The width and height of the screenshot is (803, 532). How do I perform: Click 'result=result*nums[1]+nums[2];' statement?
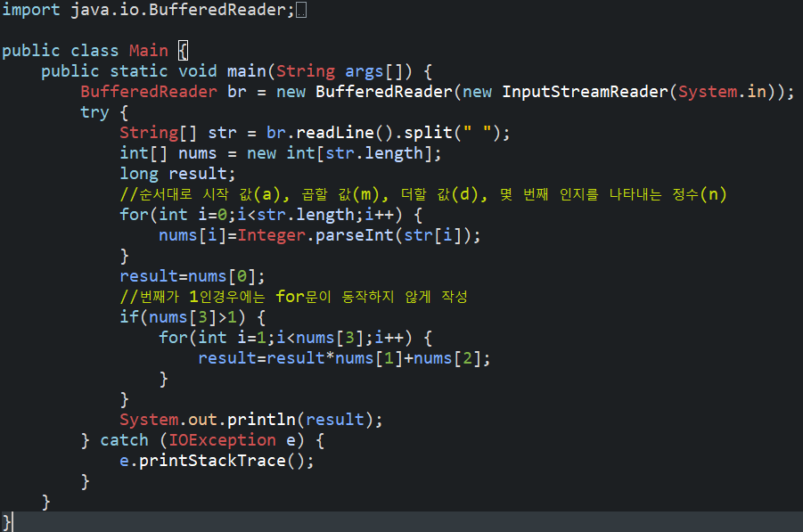click(x=344, y=358)
